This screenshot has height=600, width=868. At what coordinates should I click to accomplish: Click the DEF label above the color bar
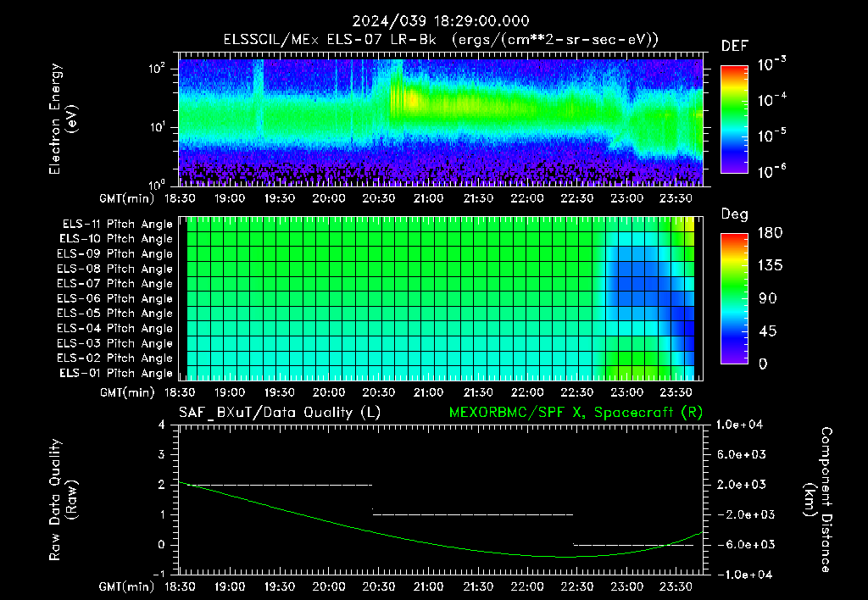735,46
